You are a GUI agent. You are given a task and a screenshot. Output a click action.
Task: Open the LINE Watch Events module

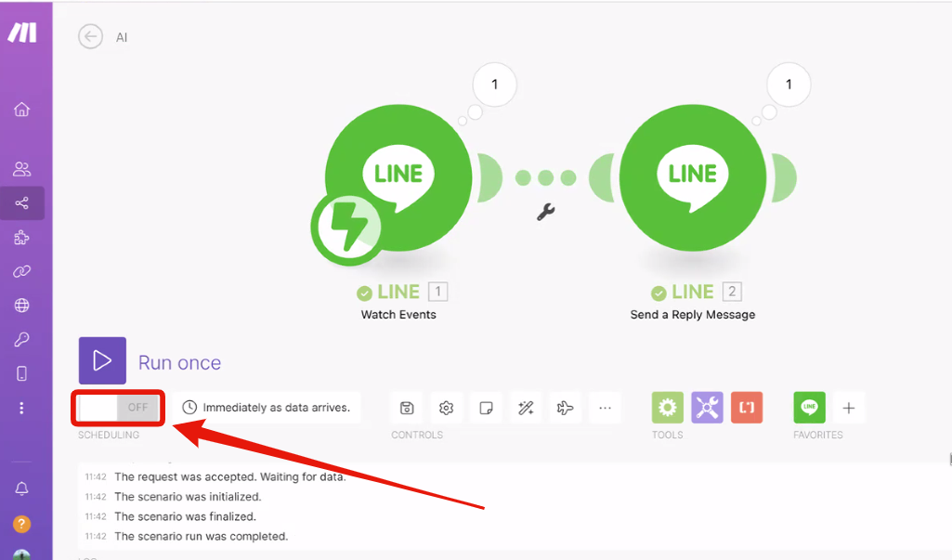click(x=398, y=177)
